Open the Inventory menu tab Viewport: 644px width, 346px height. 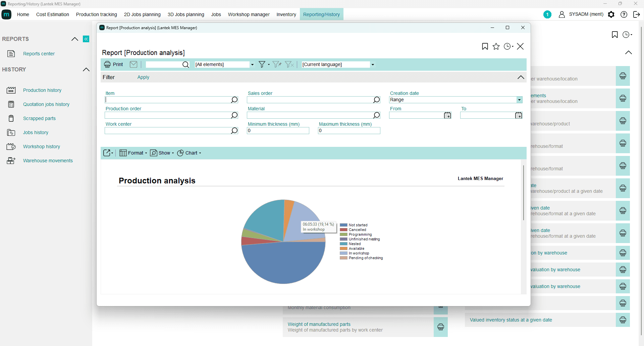286,14
